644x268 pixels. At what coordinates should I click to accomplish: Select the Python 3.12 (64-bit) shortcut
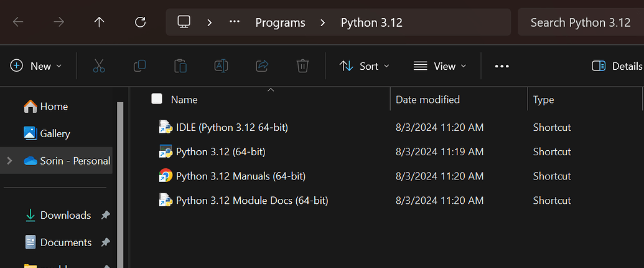(220, 152)
